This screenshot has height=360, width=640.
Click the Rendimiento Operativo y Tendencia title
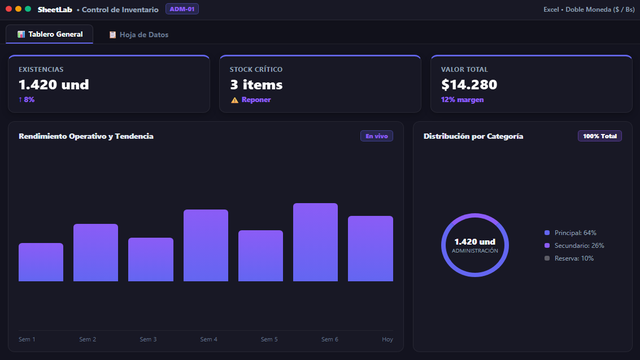[x=86, y=136]
